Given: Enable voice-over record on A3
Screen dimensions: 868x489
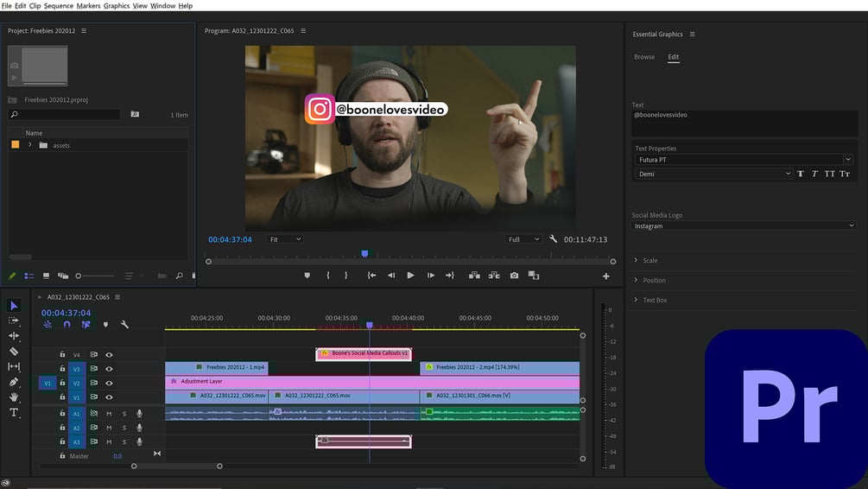Looking at the screenshot, I should pos(140,442).
